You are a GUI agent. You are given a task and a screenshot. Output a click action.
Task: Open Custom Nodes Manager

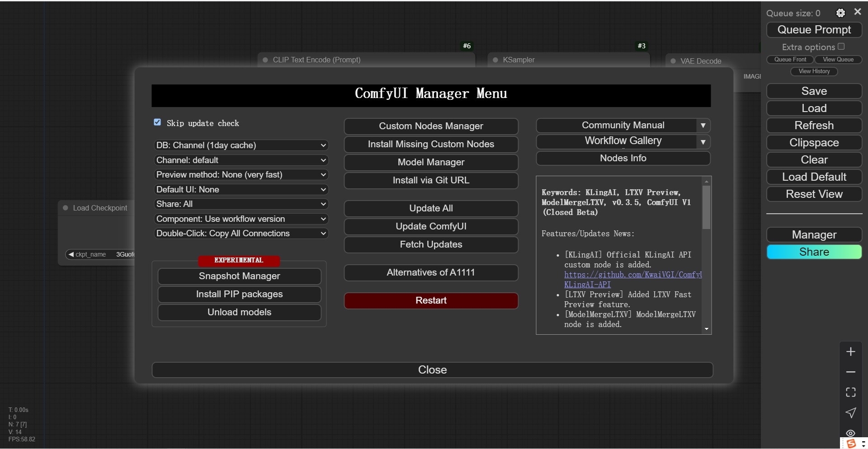(431, 126)
